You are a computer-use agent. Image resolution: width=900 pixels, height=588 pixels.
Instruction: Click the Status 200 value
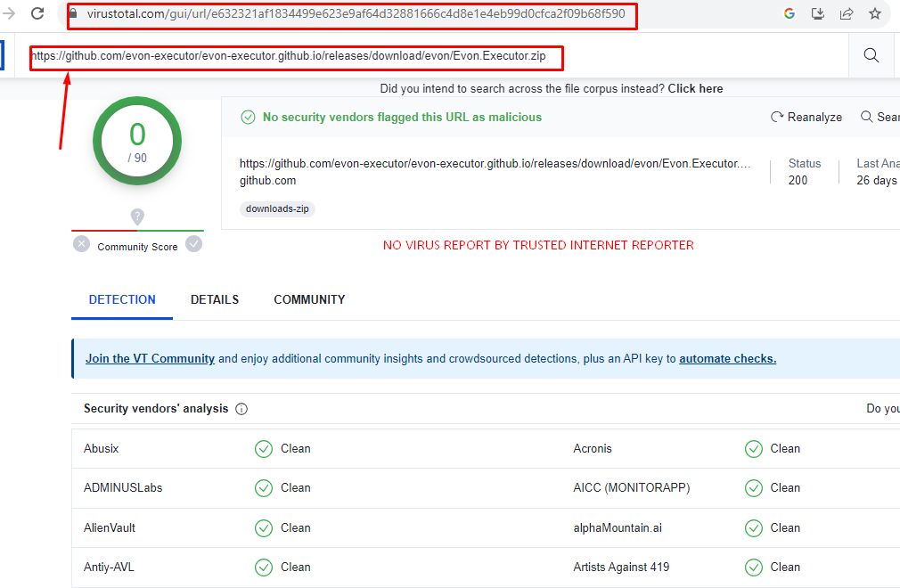(798, 180)
